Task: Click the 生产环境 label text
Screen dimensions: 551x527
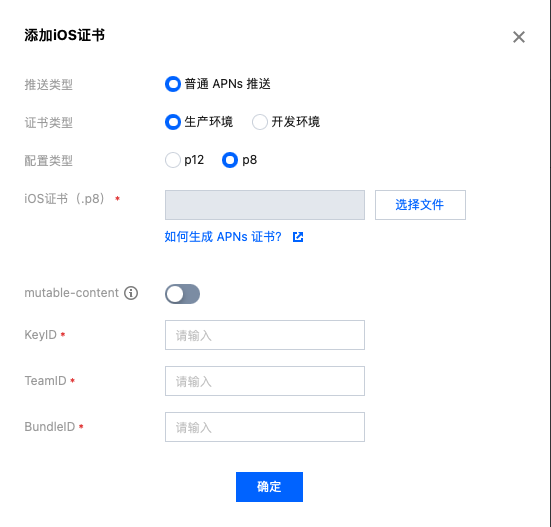Action: (x=209, y=122)
